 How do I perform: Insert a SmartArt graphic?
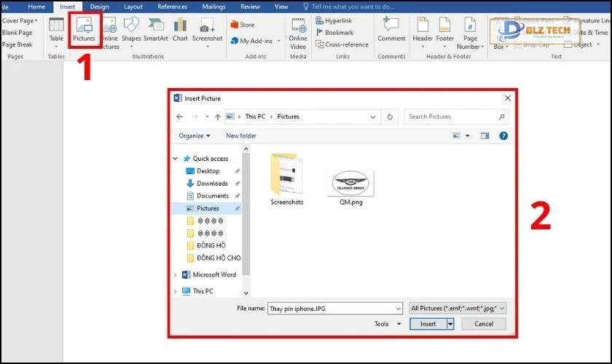pyautogui.click(x=156, y=29)
